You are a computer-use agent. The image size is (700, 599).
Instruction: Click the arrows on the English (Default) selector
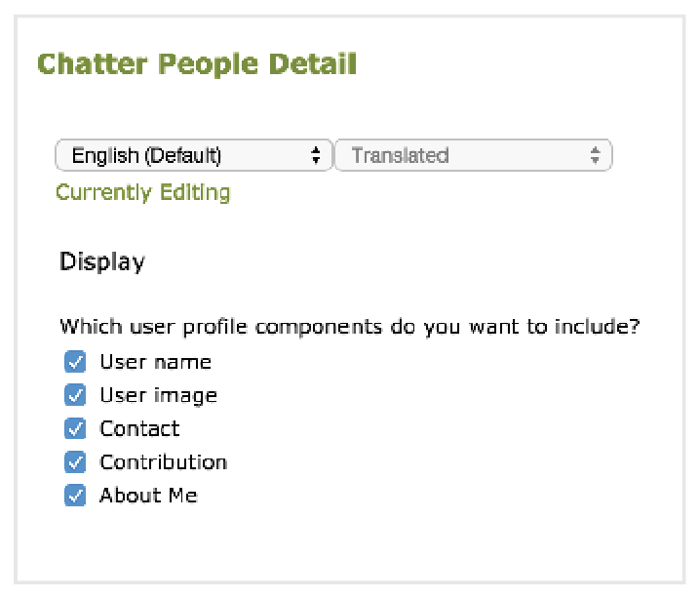pyautogui.click(x=316, y=156)
